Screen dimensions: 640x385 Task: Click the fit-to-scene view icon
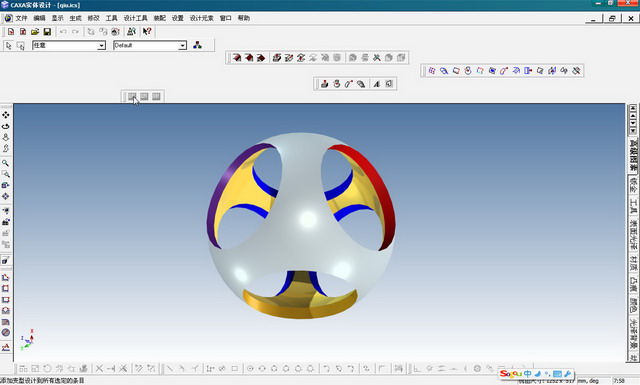click(x=6, y=196)
